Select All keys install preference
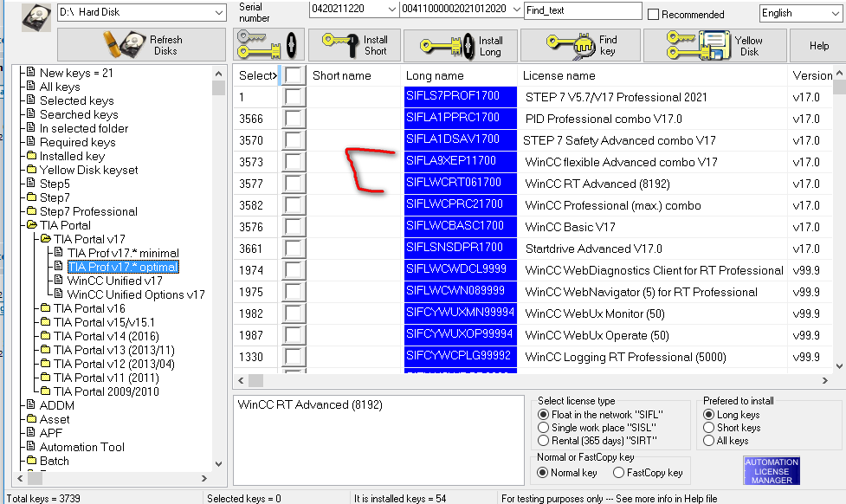 click(x=709, y=441)
